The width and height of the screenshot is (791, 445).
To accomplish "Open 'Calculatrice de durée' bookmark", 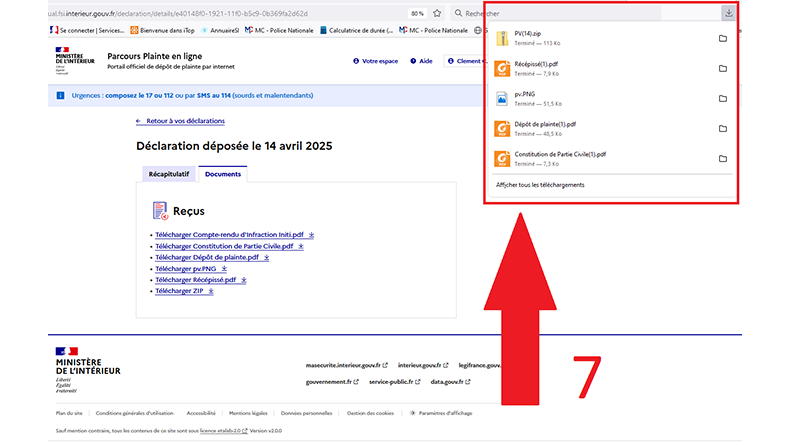I will pyautogui.click(x=356, y=30).
